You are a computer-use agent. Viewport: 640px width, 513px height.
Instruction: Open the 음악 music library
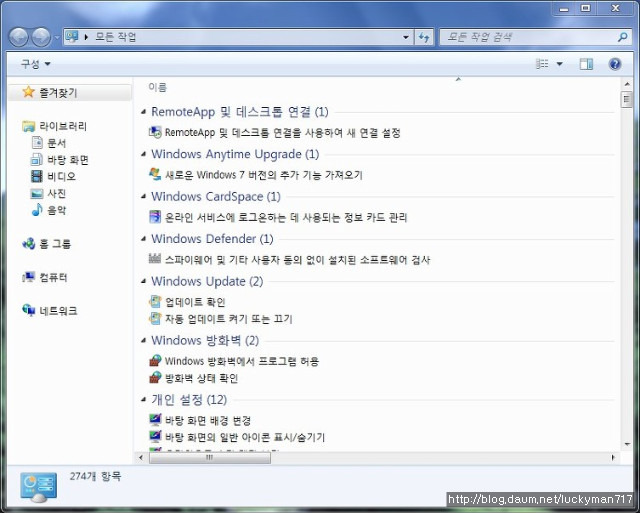point(56,210)
